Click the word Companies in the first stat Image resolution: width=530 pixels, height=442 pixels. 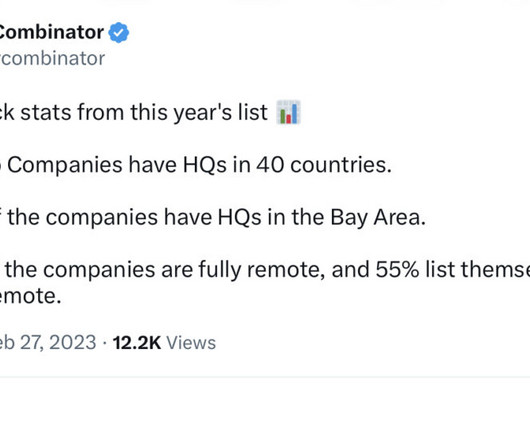[x=65, y=166]
